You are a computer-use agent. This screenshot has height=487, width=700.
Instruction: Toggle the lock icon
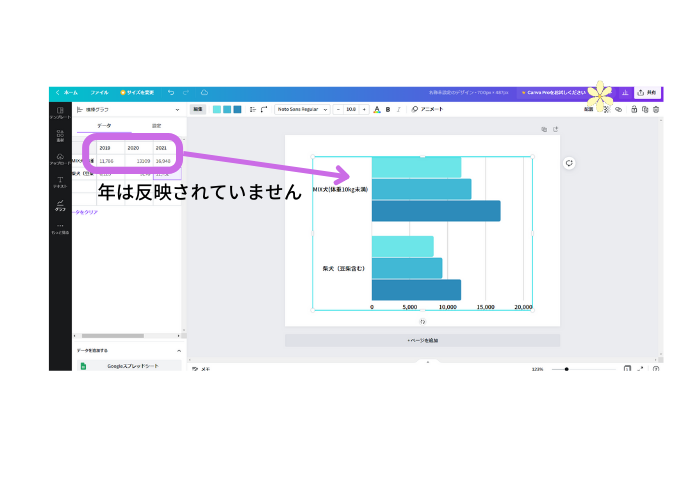(x=634, y=109)
